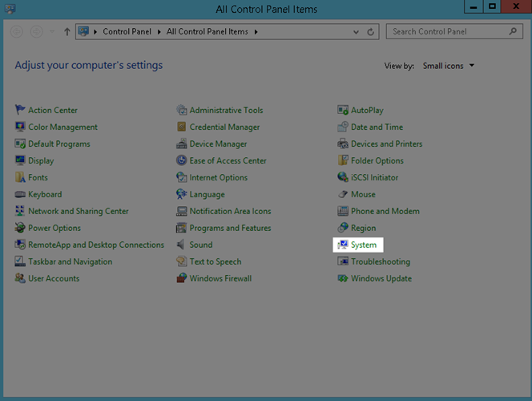Expand the address bar history dropdown

356,32
